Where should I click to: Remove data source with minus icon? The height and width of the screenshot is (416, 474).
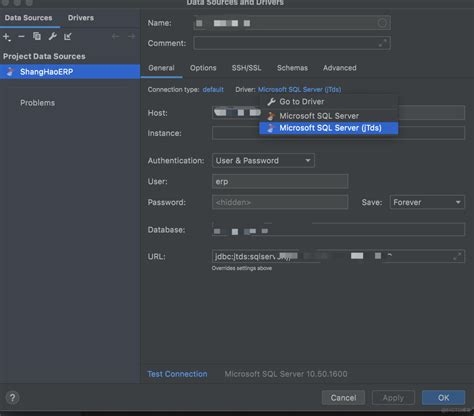tap(21, 36)
